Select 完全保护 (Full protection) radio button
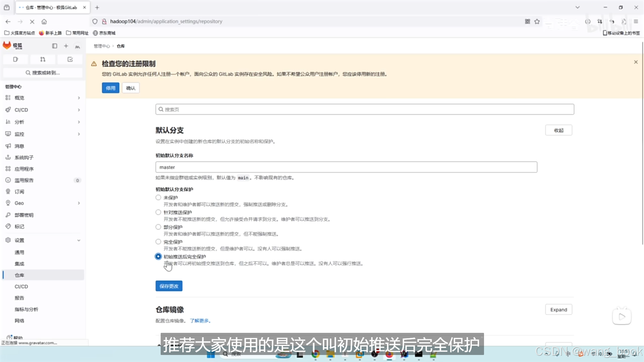 pyautogui.click(x=158, y=242)
